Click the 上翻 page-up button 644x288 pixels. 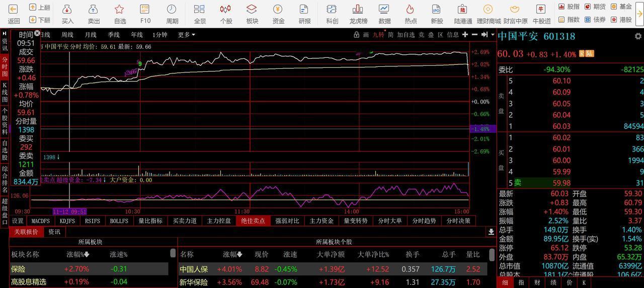pos(40,7)
